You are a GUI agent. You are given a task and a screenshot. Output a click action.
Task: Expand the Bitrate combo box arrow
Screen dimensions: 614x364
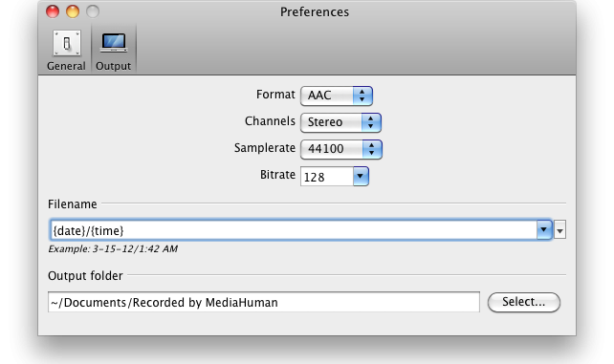361,177
